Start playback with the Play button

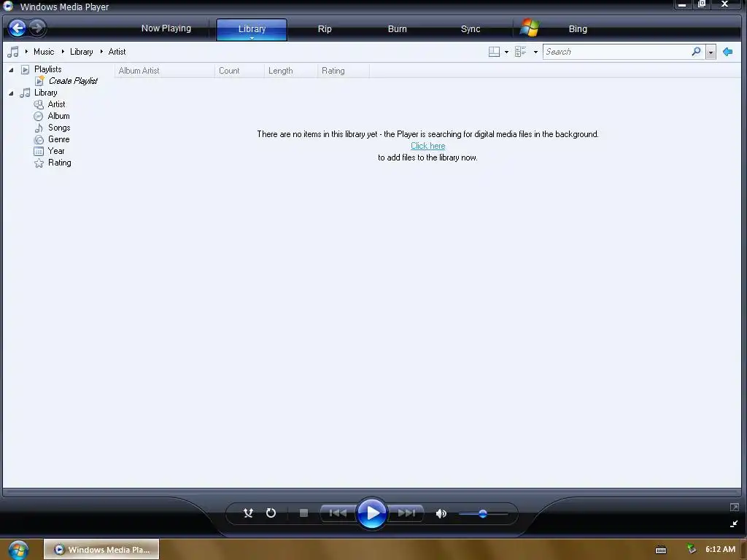pyautogui.click(x=371, y=513)
